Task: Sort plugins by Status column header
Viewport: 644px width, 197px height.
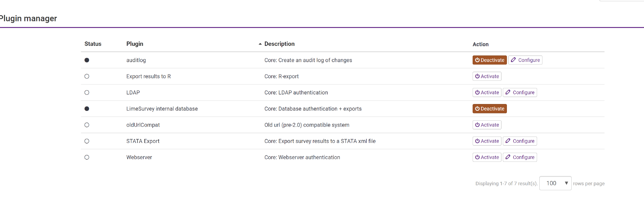Action: [x=93, y=44]
